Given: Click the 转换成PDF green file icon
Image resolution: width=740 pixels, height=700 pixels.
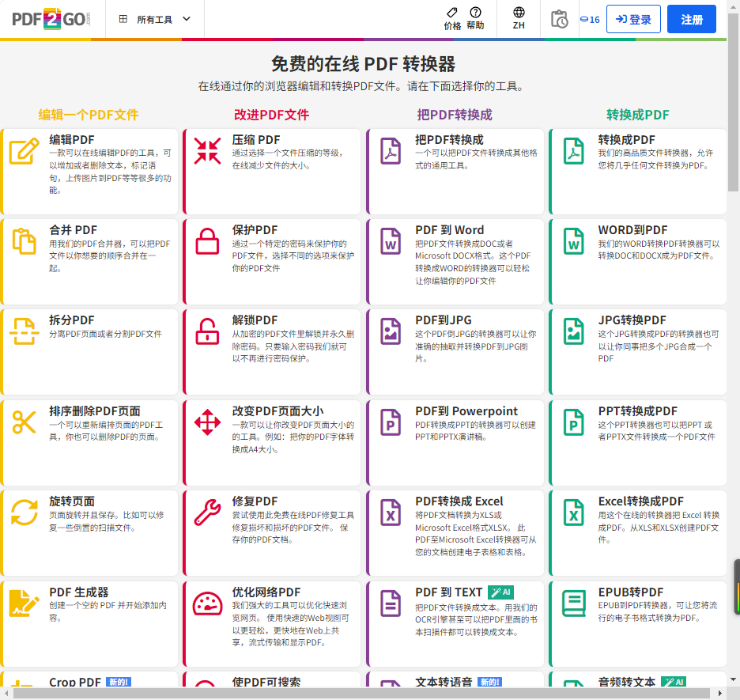Looking at the screenshot, I should point(573,151).
